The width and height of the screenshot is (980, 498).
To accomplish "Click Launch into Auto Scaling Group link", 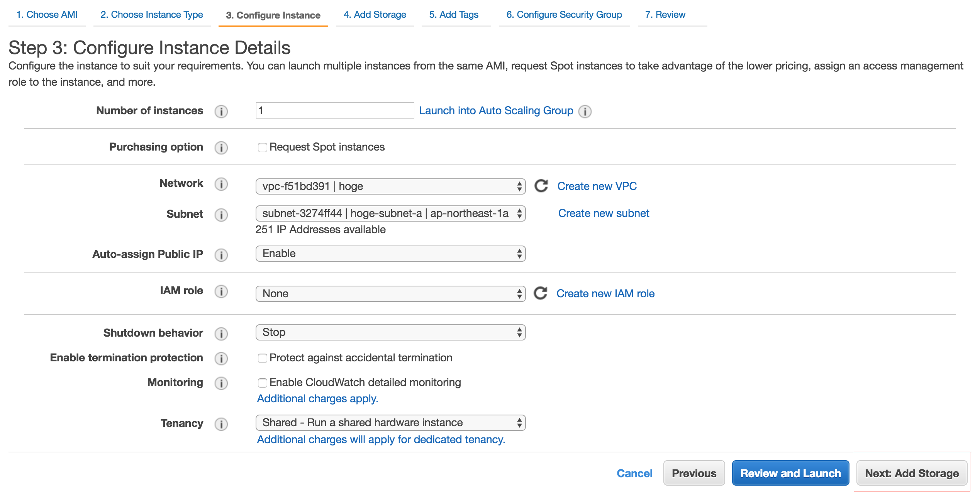I will coord(496,111).
